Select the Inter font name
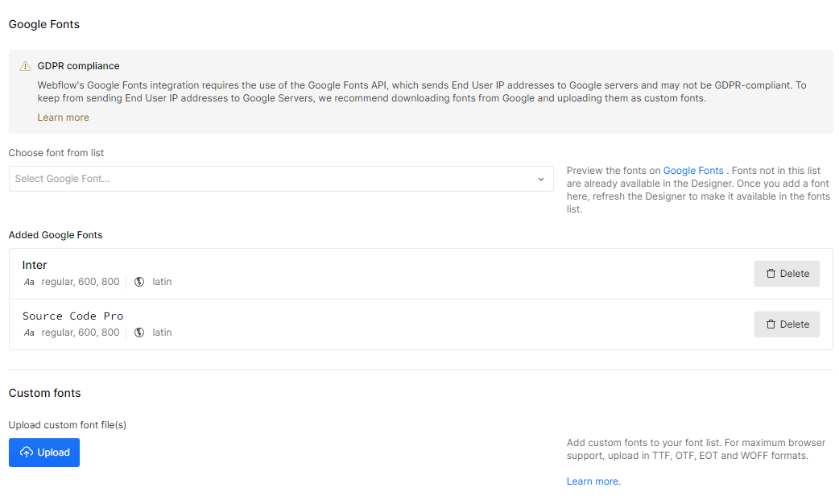The width and height of the screenshot is (839, 504). [x=35, y=266]
